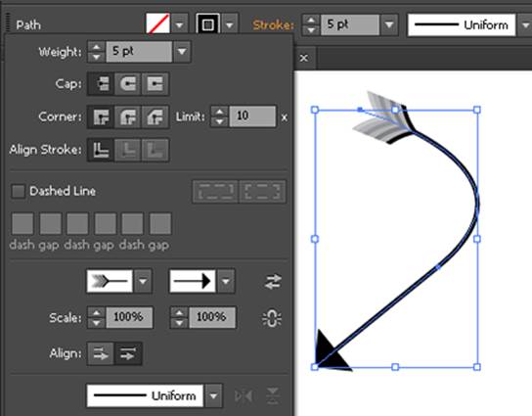This screenshot has height=416, width=532.
Task: Increase control bar stroke weight
Action: click(x=311, y=20)
